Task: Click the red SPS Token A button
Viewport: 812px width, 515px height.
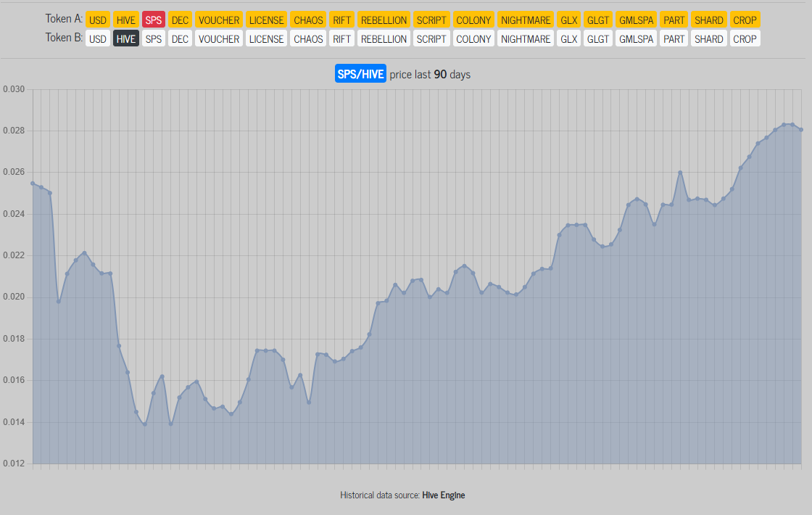Action: (x=153, y=20)
